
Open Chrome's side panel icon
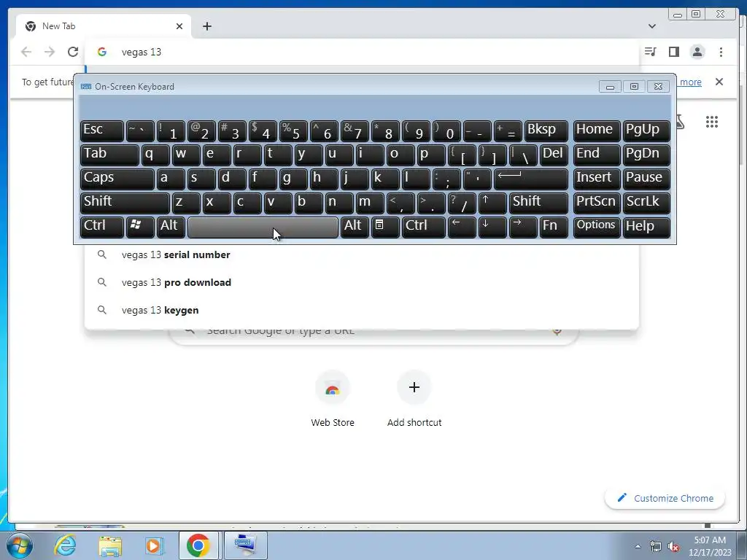673,52
